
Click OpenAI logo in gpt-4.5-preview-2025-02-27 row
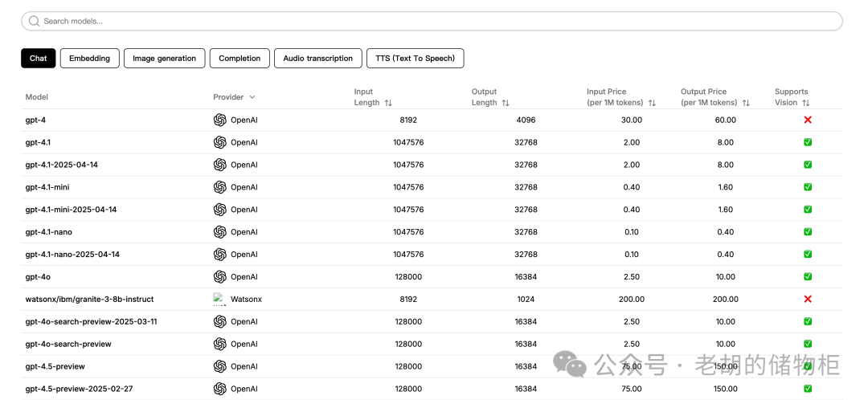(x=219, y=389)
